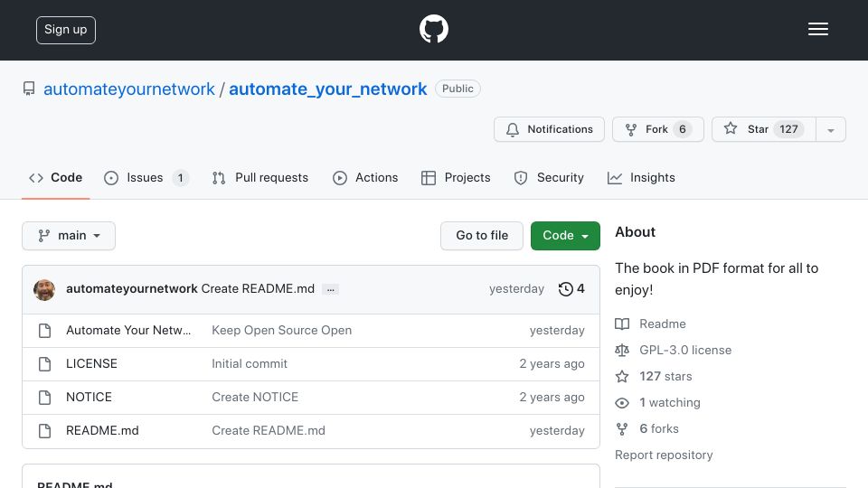Click the star icon beside 127 stars
This screenshot has width=868, height=488.
pos(622,376)
